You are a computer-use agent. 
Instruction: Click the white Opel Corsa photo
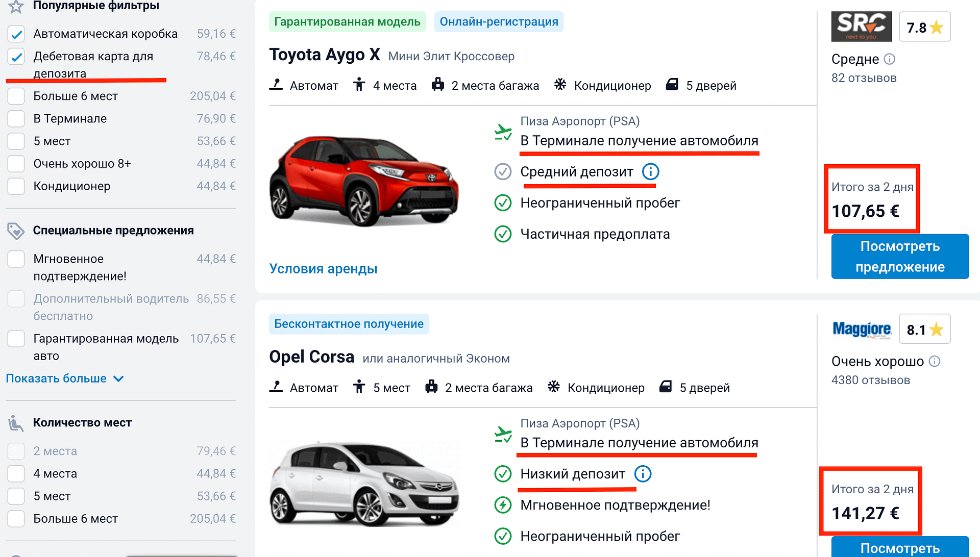(x=364, y=482)
